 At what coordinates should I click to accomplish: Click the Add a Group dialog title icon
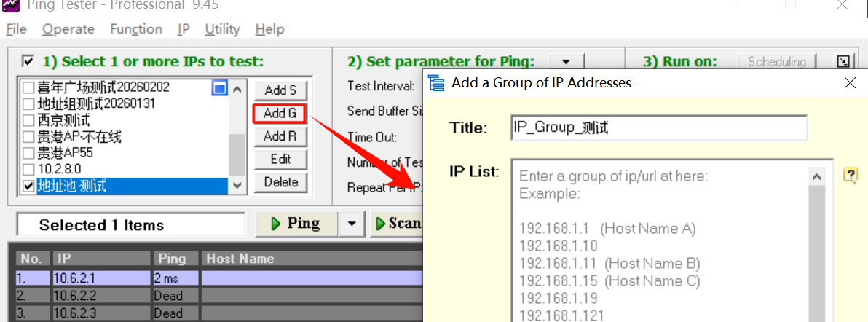[437, 82]
